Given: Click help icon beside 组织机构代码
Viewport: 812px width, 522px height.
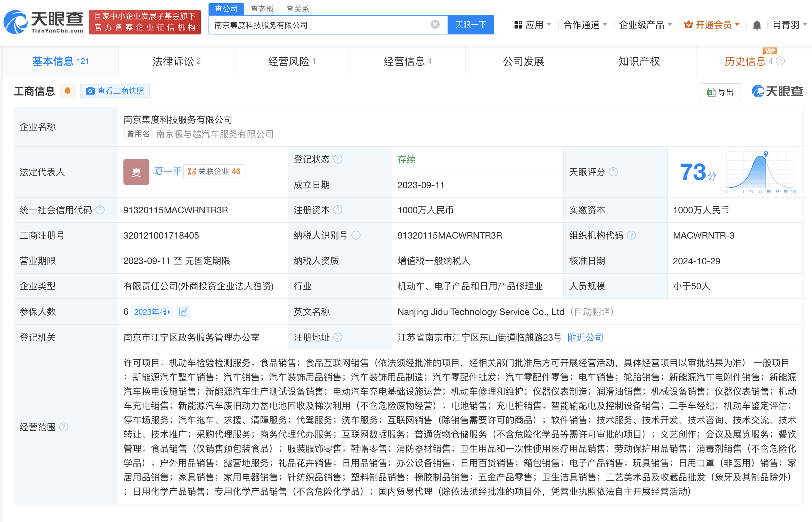Looking at the screenshot, I should click(631, 235).
